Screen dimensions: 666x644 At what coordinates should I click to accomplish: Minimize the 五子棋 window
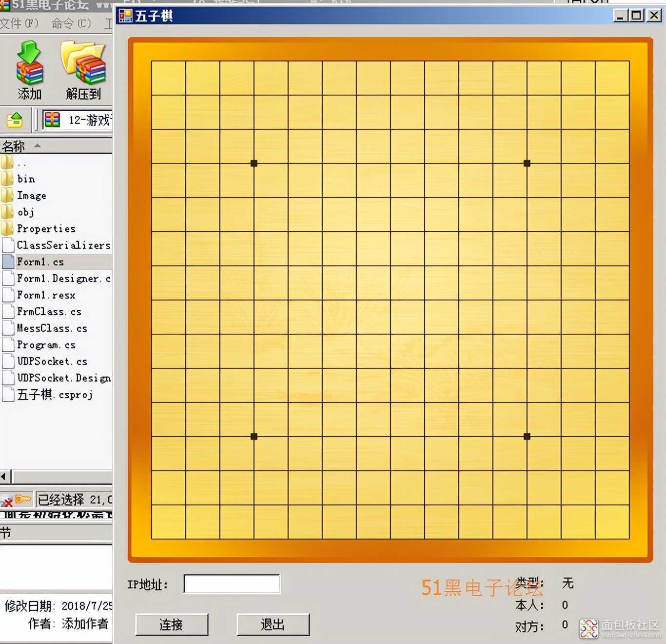[621, 16]
